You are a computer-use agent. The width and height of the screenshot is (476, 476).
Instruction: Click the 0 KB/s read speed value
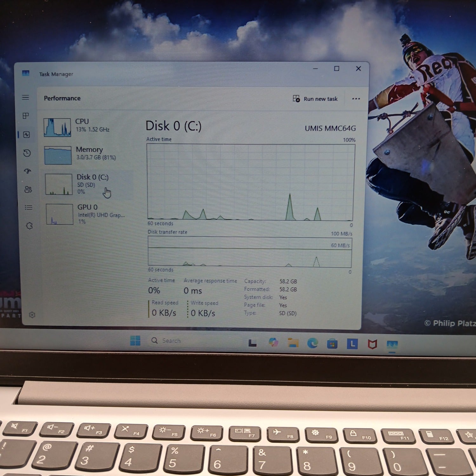pos(164,313)
